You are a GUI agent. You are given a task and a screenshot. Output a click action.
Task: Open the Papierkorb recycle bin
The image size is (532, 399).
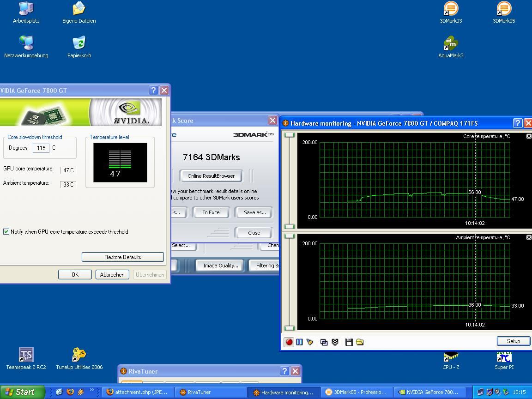click(x=79, y=47)
